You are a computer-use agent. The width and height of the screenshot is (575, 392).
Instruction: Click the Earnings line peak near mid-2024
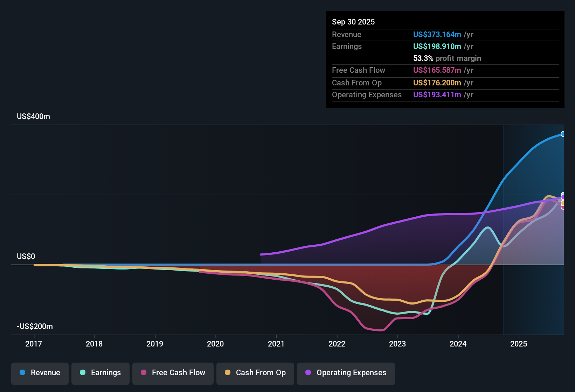pos(488,227)
